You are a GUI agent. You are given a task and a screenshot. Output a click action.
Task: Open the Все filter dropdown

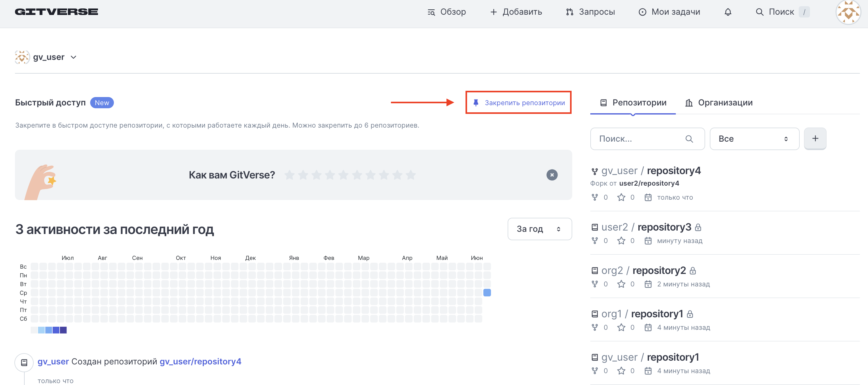tap(754, 139)
